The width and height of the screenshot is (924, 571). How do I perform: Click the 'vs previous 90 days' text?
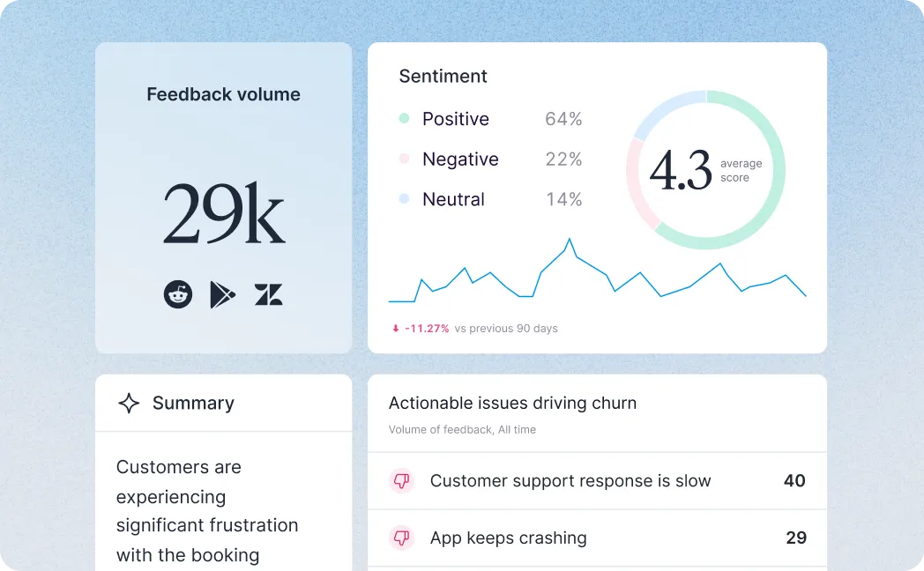pyautogui.click(x=506, y=329)
